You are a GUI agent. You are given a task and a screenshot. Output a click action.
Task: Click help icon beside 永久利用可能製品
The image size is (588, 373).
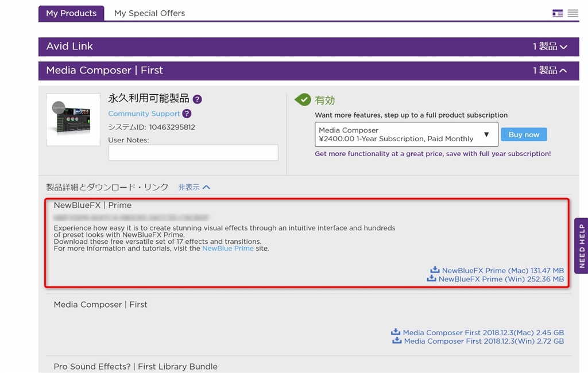(198, 99)
